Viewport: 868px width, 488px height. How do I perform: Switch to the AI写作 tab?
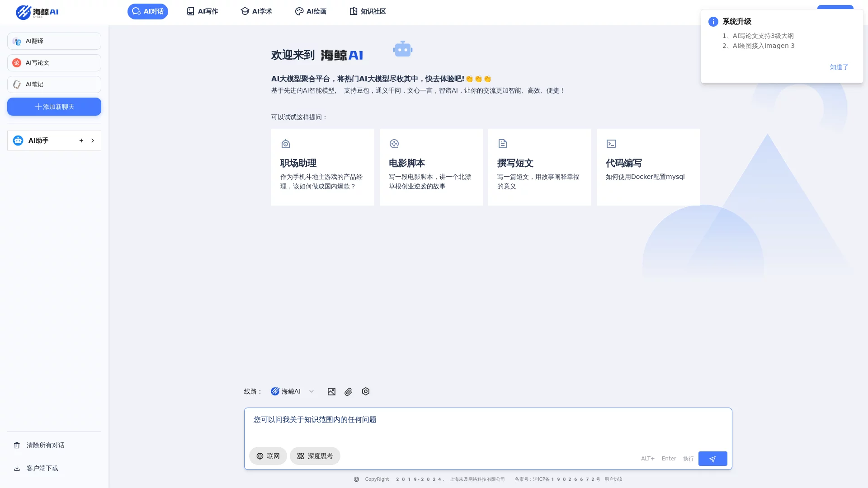click(203, 11)
